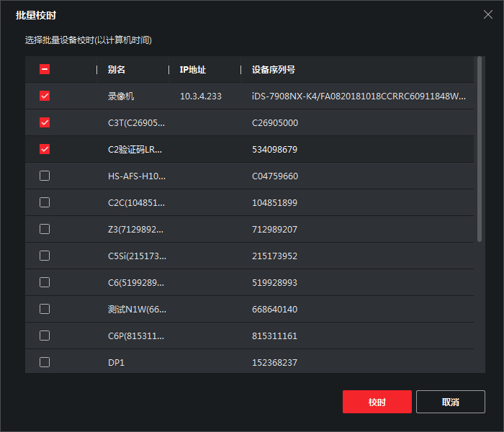Tick the C5Si device checkbox
Viewport: 504px width, 432px height.
pos(45,256)
